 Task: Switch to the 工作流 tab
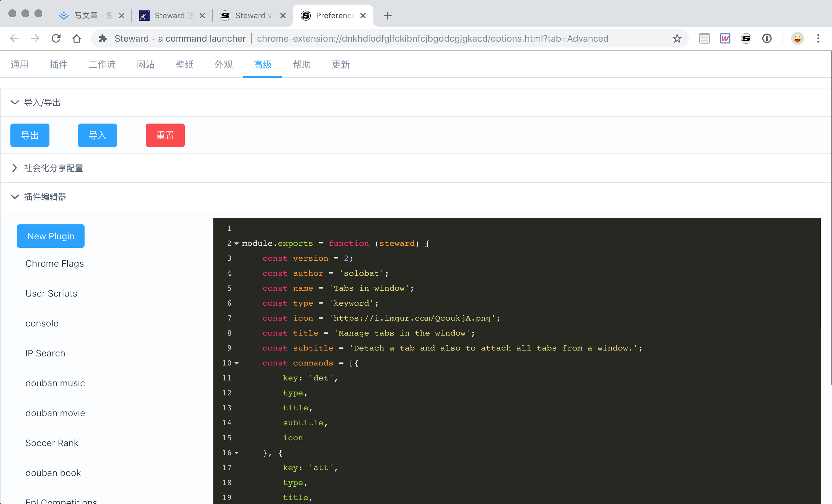102,64
